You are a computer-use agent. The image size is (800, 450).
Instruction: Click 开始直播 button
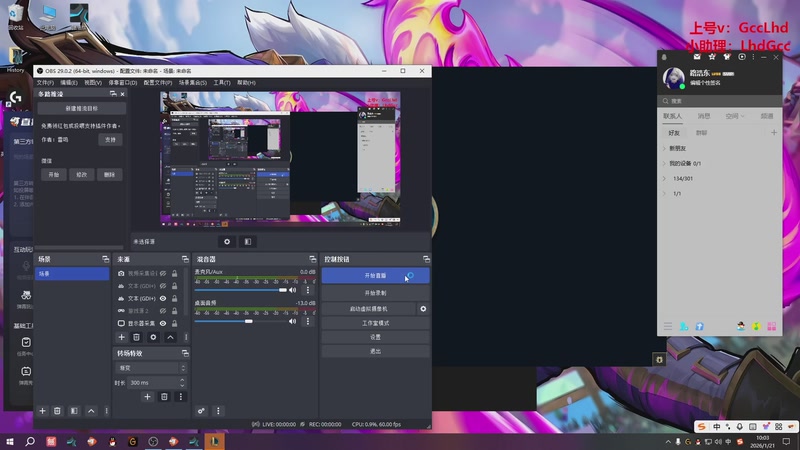376,276
